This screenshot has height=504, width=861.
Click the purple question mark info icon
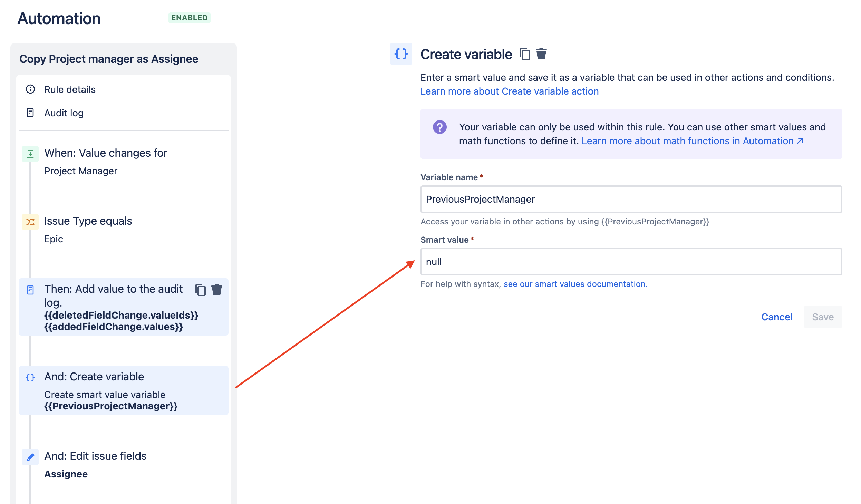click(x=439, y=127)
